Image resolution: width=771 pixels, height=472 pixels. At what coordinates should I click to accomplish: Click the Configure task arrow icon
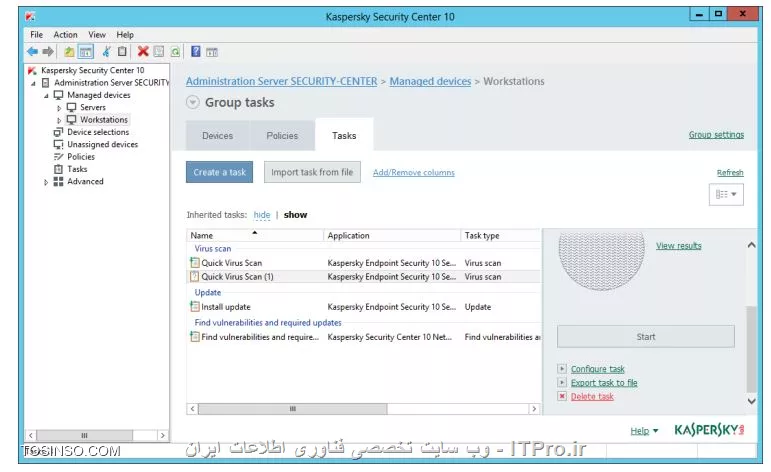(x=562, y=368)
